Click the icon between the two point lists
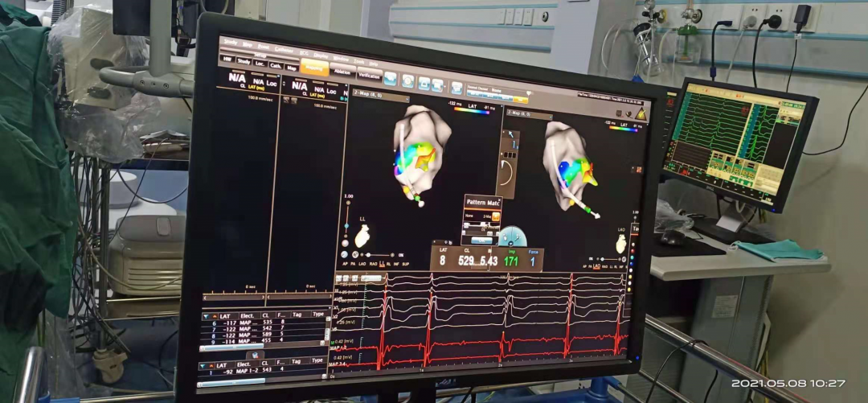 point(256,356)
